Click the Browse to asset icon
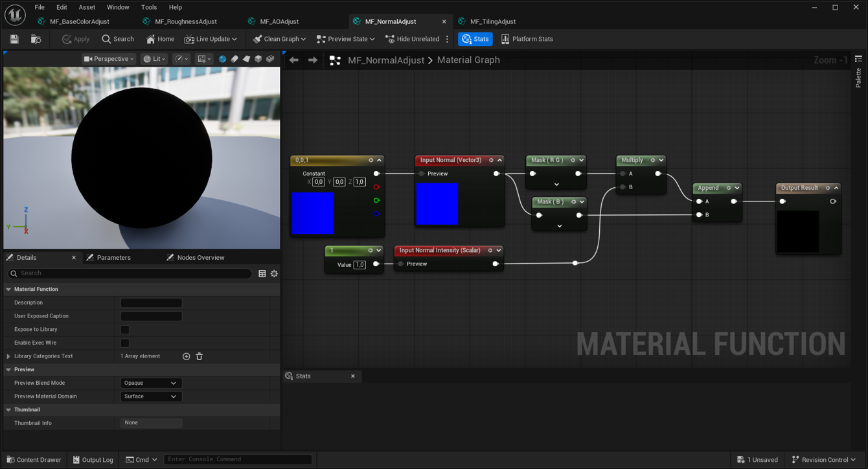The height and width of the screenshot is (469, 868). 36,40
